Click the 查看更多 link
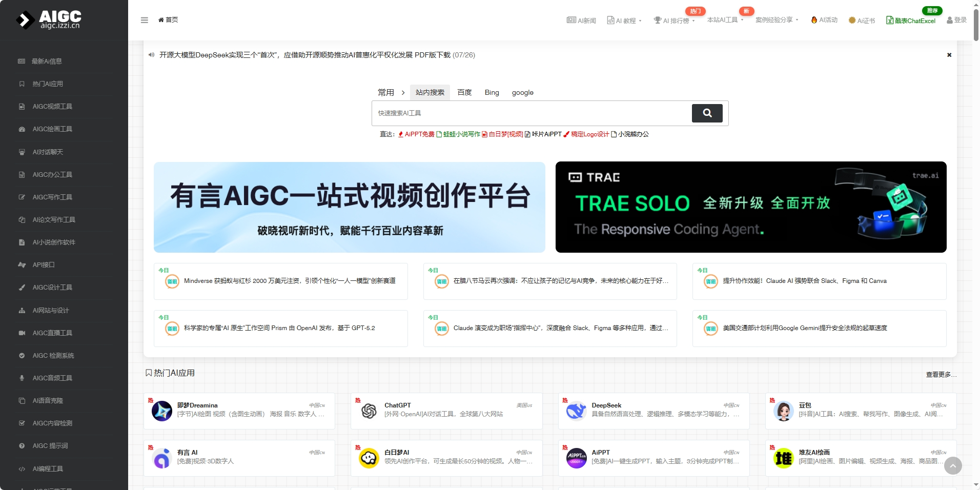Screen dimensions: 980x490 tap(941, 375)
